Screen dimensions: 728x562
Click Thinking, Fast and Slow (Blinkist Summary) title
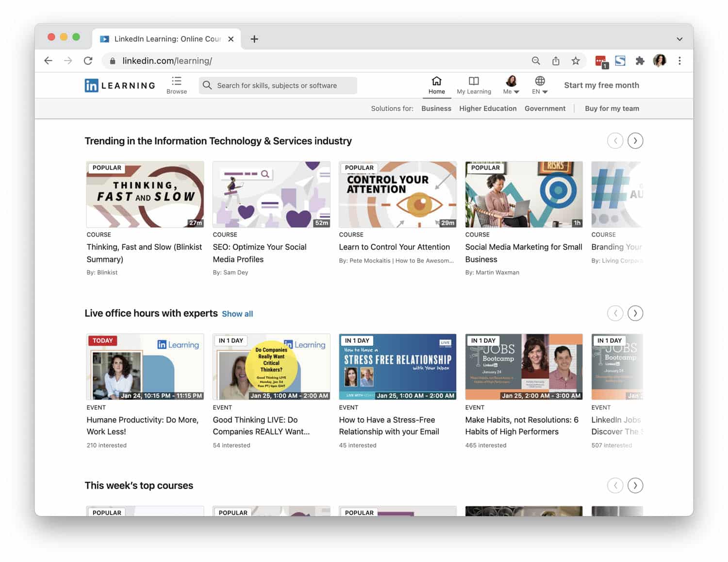144,253
